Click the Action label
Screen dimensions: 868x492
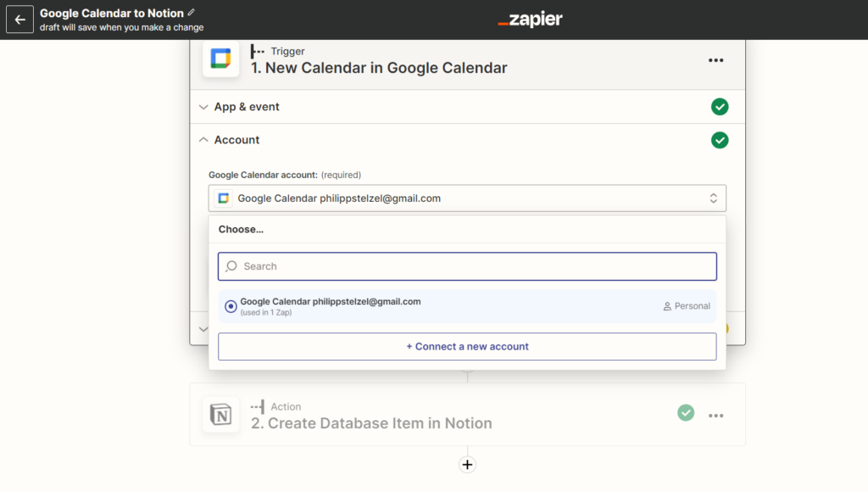point(286,406)
